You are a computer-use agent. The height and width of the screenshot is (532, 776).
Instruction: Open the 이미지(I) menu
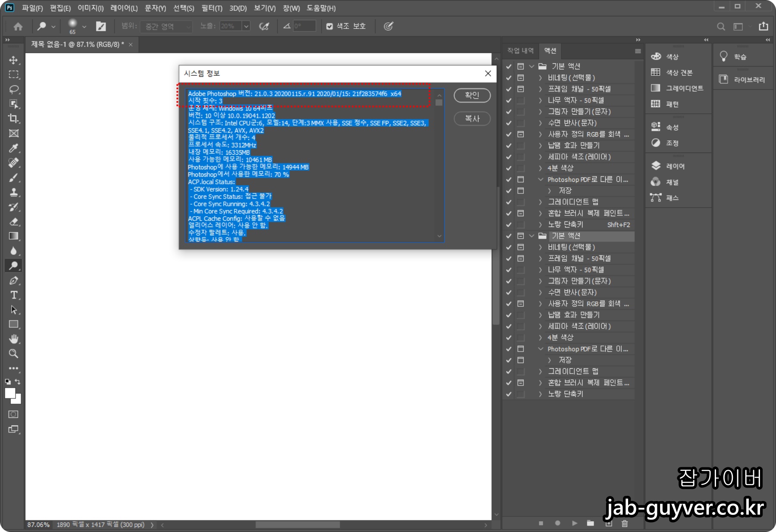pos(91,8)
